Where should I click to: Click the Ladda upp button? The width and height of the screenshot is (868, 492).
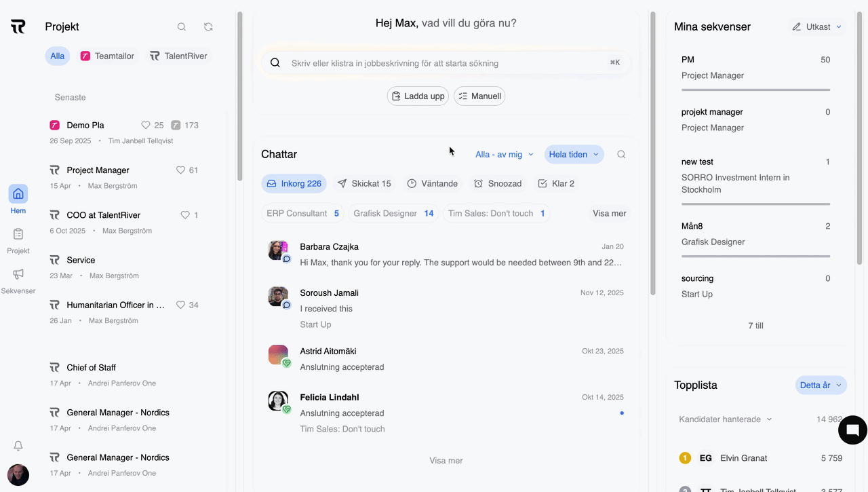pyautogui.click(x=418, y=96)
